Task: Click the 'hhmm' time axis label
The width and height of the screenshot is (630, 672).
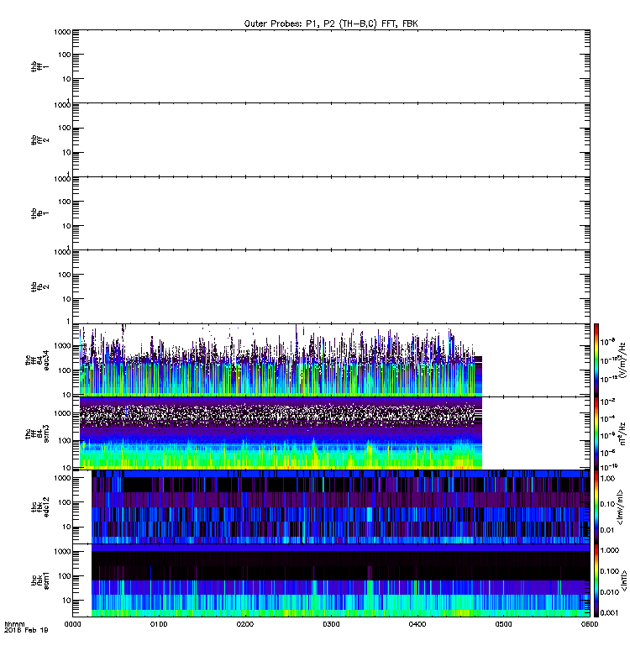Action: coord(14,624)
